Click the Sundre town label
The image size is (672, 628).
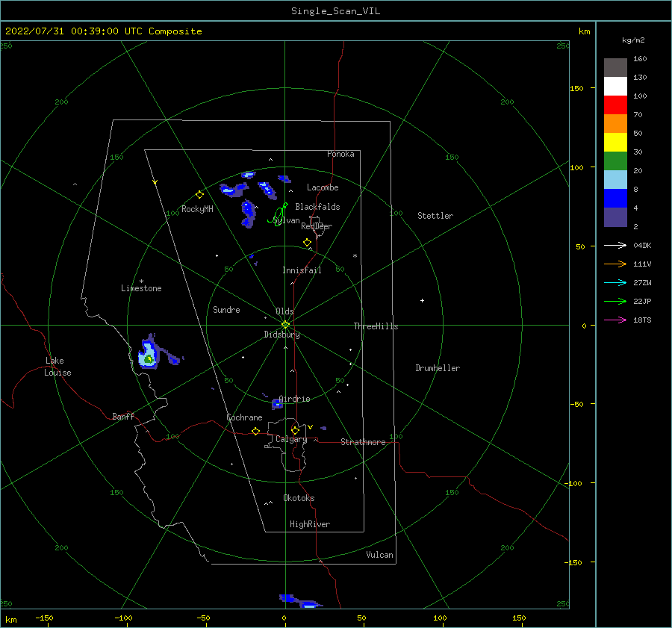pos(226,310)
